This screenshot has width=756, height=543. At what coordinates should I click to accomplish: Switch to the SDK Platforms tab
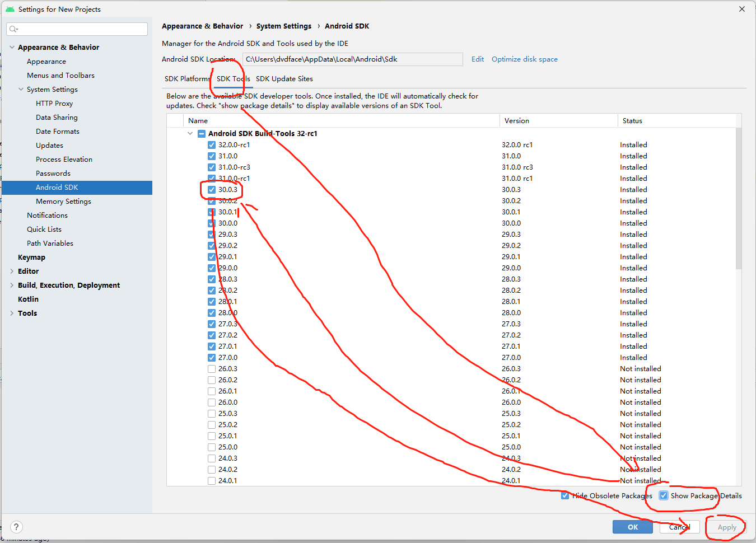click(x=186, y=79)
